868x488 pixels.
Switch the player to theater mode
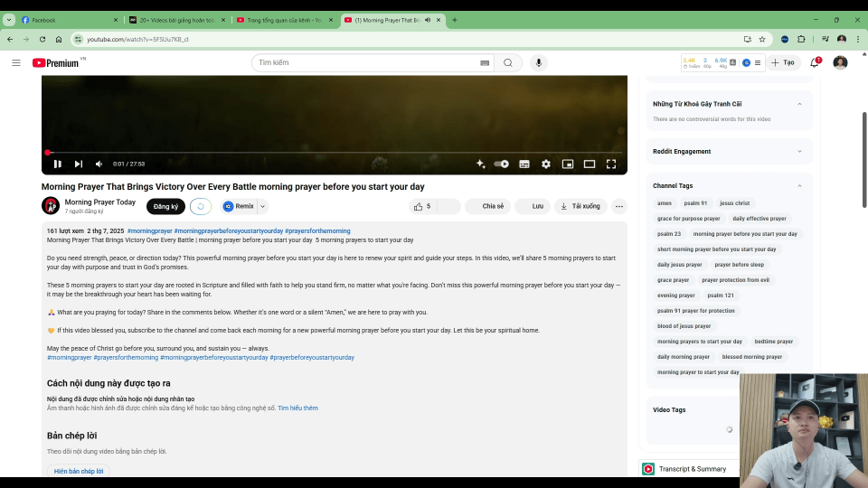click(590, 164)
